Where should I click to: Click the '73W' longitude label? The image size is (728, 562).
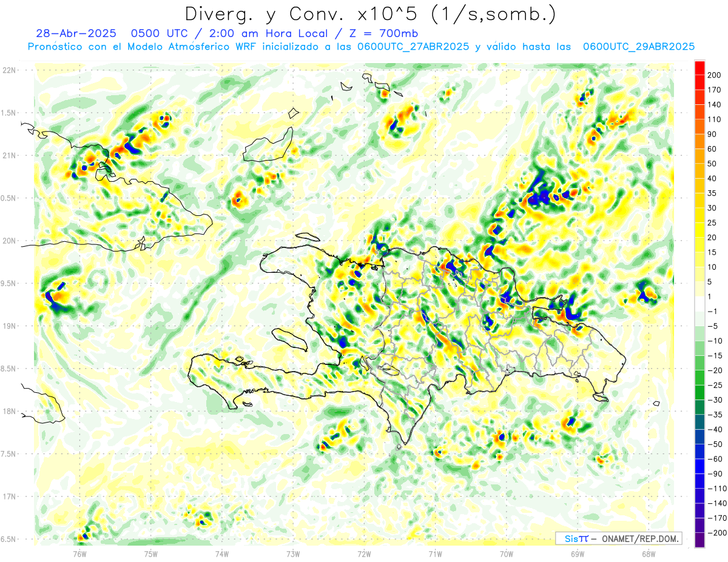[293, 554]
